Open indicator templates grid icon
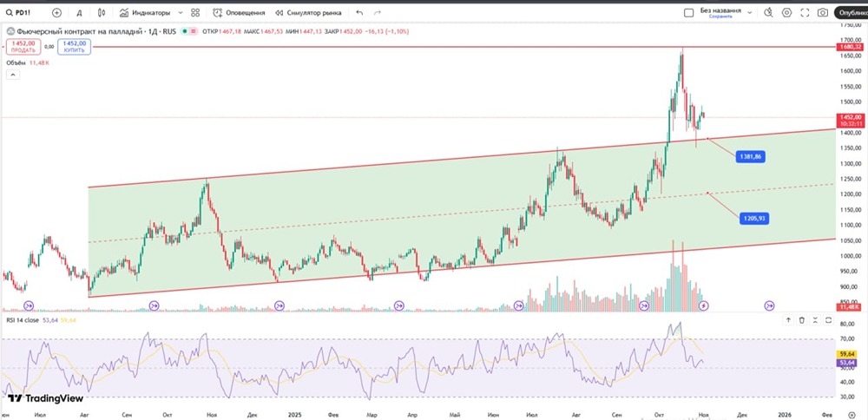The height and width of the screenshot is (420, 868). (194, 12)
